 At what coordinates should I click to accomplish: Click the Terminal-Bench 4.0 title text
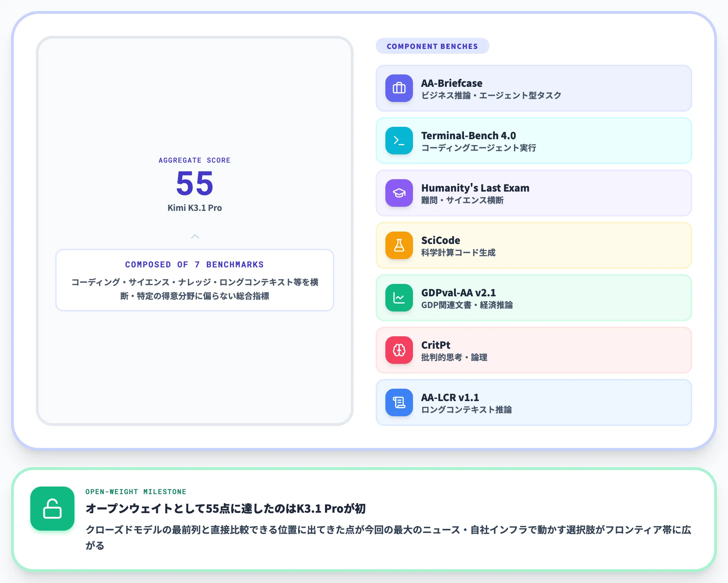click(468, 135)
